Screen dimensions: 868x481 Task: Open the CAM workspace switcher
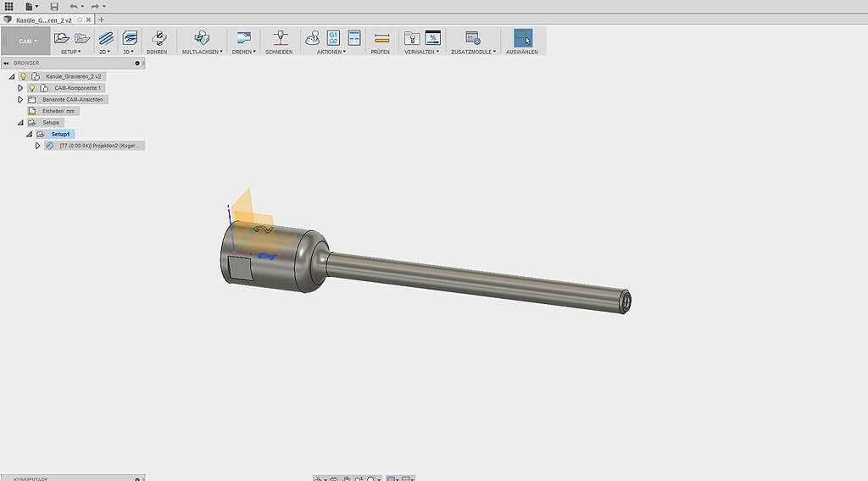click(x=29, y=41)
